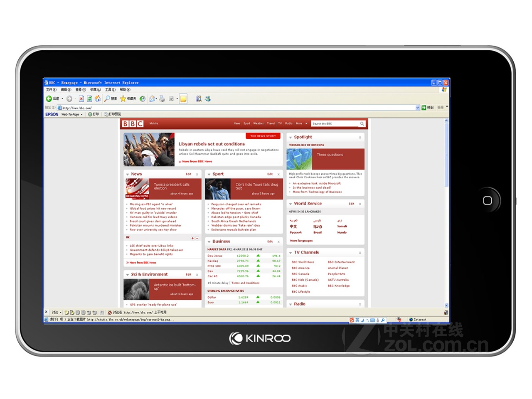The width and height of the screenshot is (532, 399).
Task: Go to BBC Travel section
Action: [271, 123]
